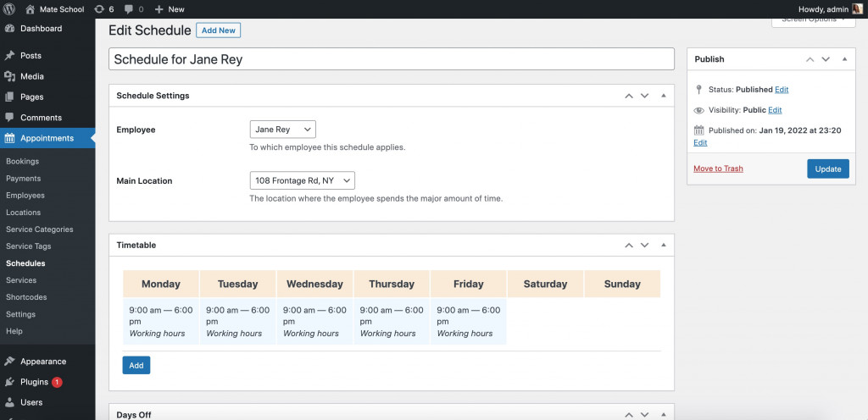The height and width of the screenshot is (420, 868).
Task: Go to Media library in sidebar
Action: (32, 76)
